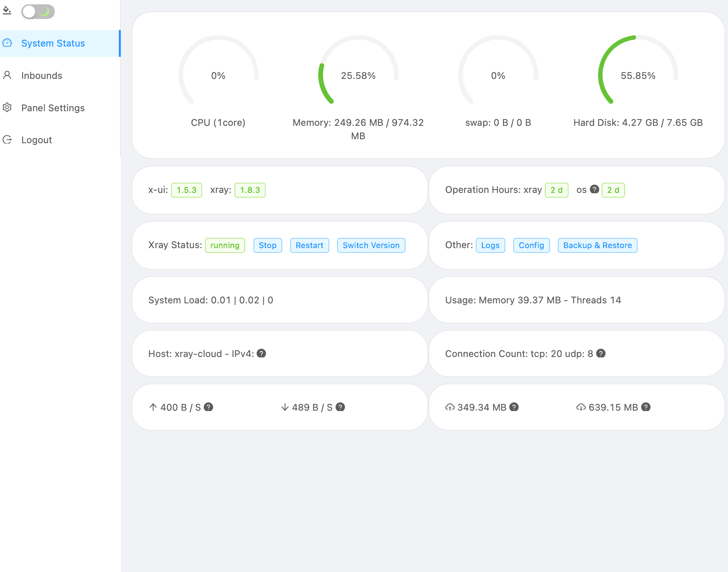The height and width of the screenshot is (572, 728).
Task: Click the Panel Settings gear icon
Action: point(7,108)
